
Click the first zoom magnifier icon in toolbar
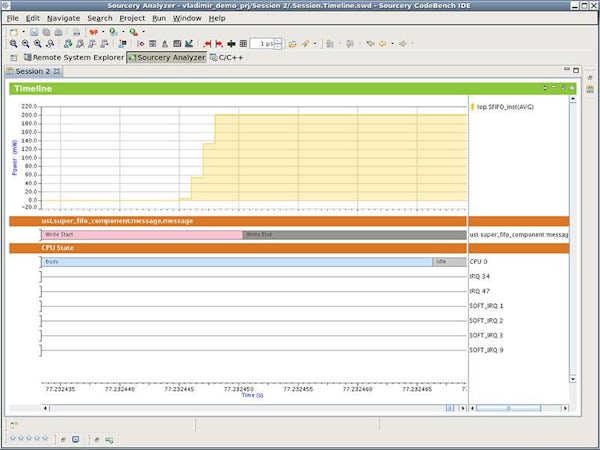(13, 44)
